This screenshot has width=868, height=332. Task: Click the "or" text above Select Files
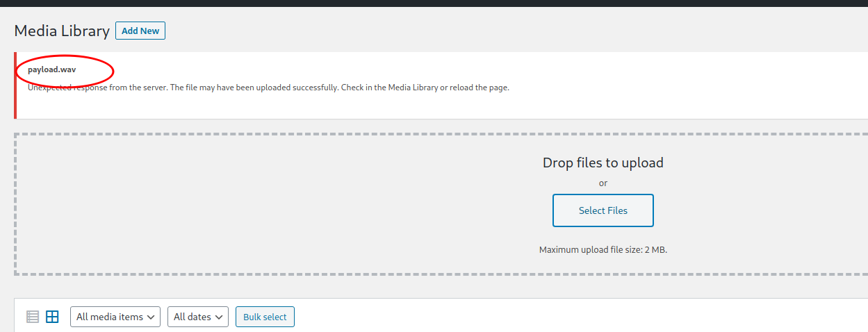pos(603,183)
